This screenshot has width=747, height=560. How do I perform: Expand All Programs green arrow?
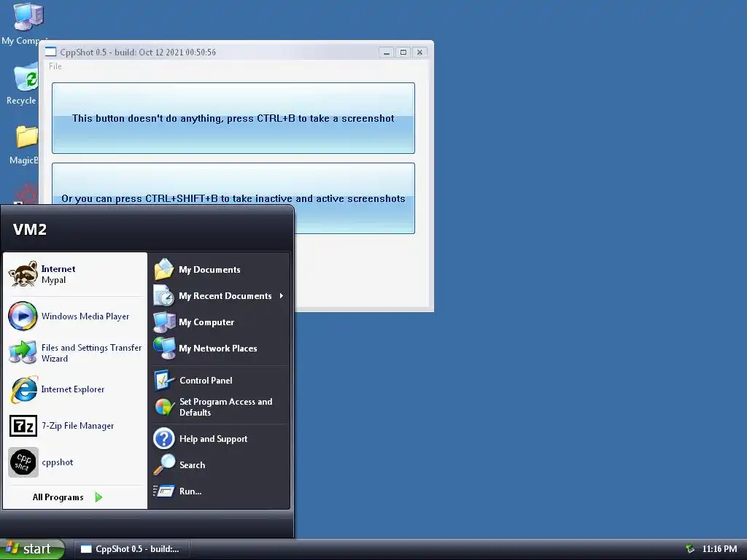tap(98, 497)
